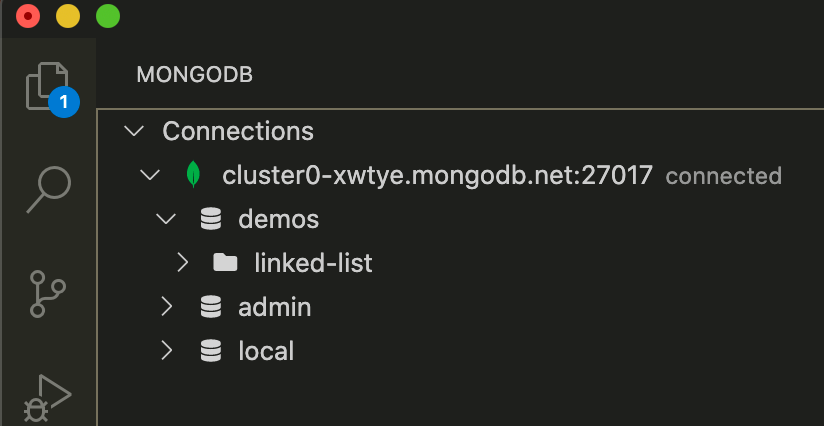824x426 pixels.
Task: Click the database icon beside admin
Action: click(211, 307)
